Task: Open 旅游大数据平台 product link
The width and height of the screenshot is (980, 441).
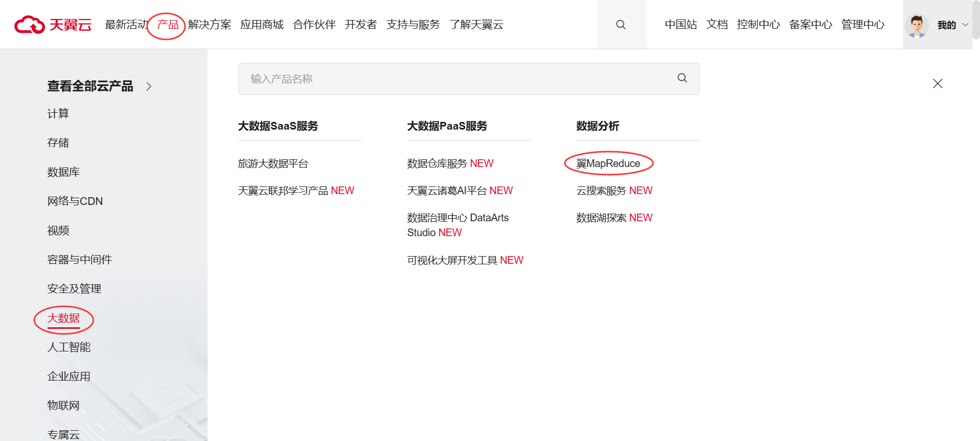Action: pos(273,163)
